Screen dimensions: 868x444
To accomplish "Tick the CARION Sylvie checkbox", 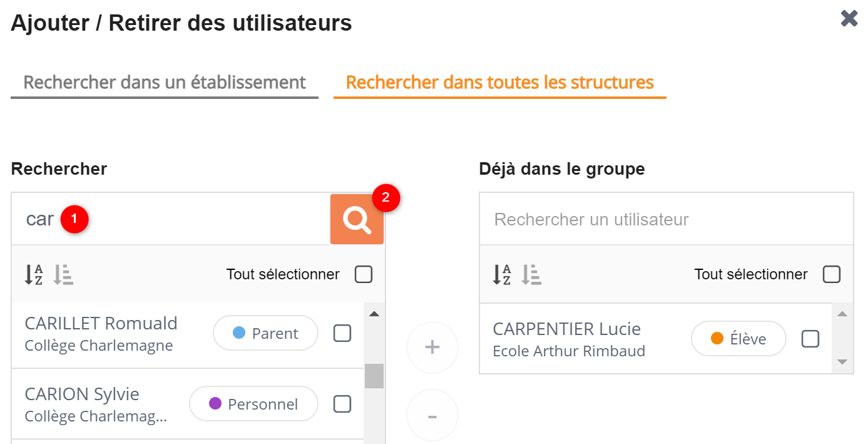I will 342,404.
